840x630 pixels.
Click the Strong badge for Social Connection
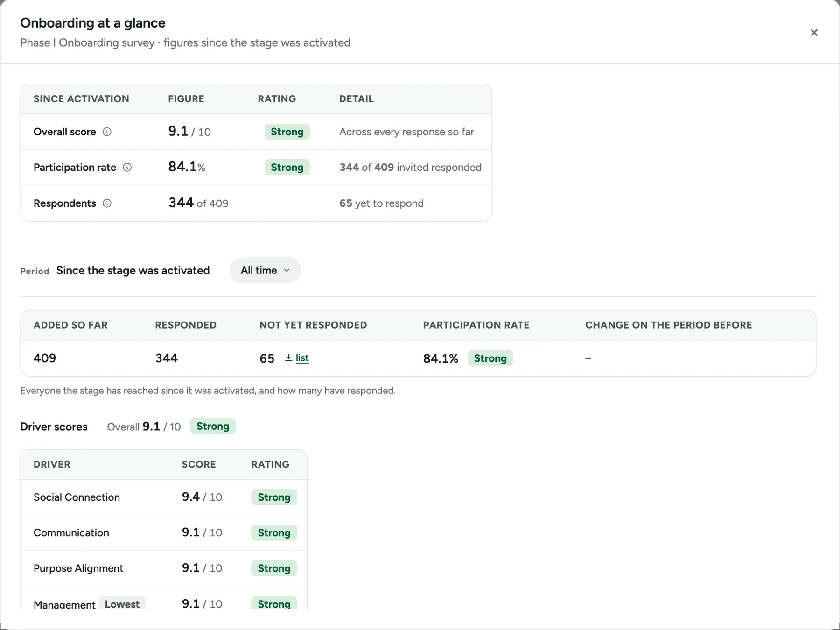click(274, 497)
